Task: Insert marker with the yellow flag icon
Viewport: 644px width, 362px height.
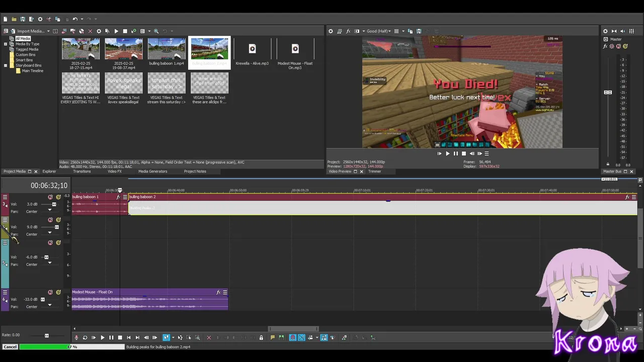Action: (x=272, y=337)
